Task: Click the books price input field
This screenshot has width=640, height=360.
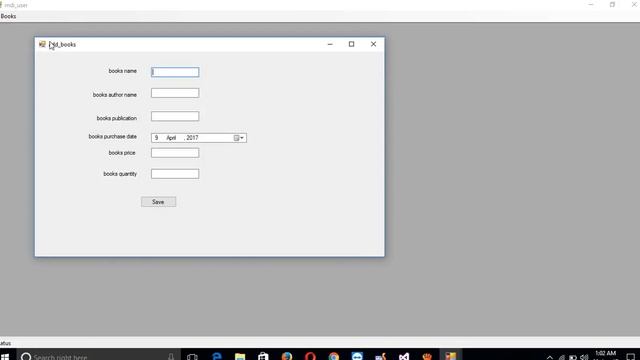Action: click(175, 153)
